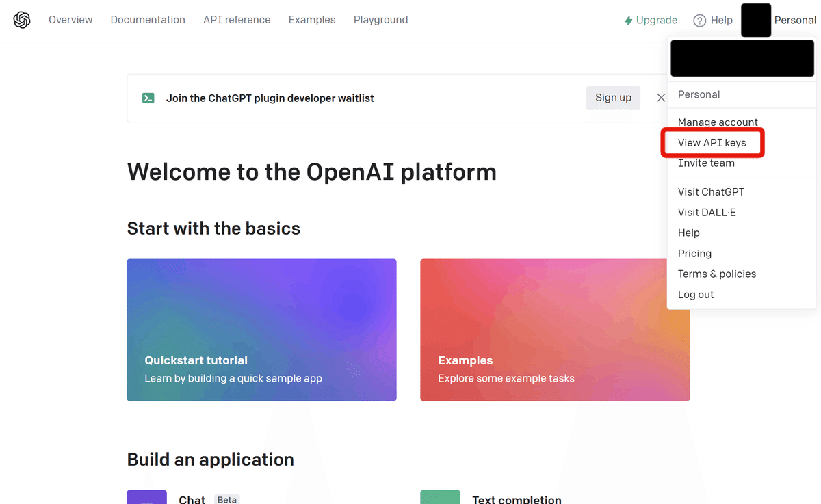Click the "Welcome to the OpenAI platform" heading

pos(312,171)
